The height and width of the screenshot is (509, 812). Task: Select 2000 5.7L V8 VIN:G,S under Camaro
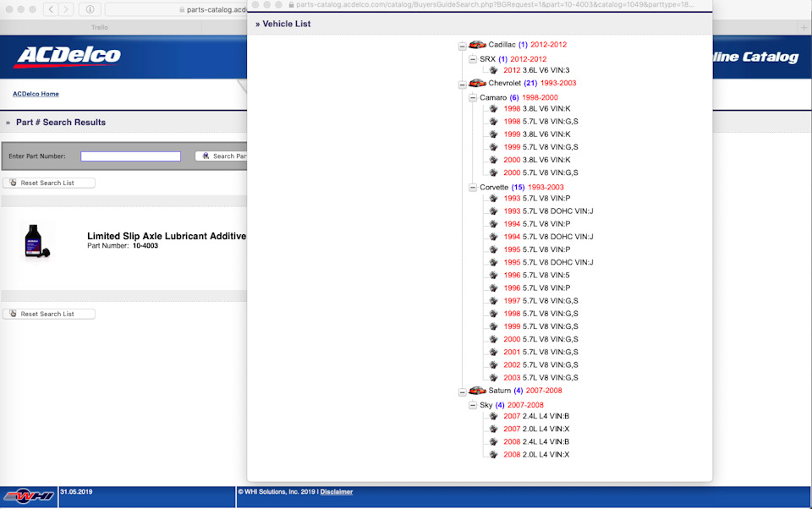(540, 172)
